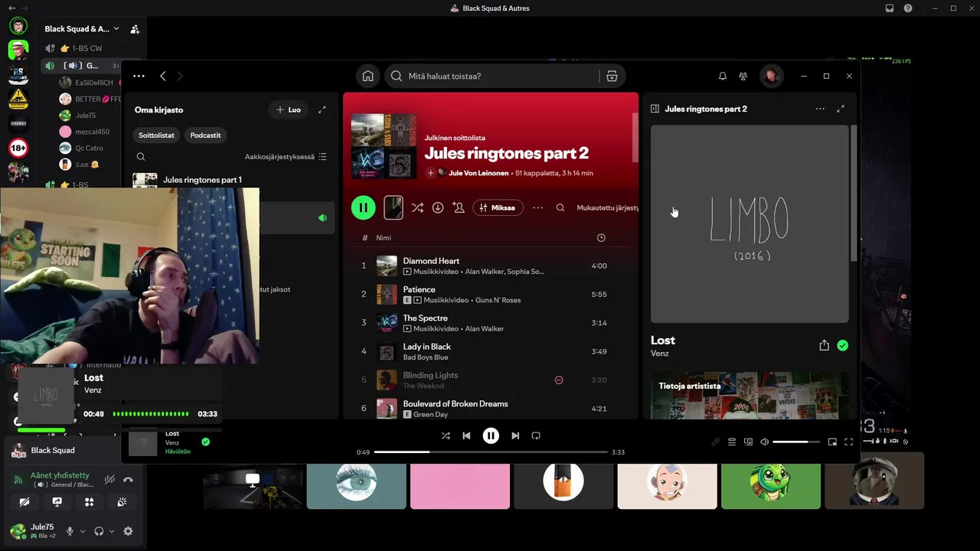This screenshot has height=551, width=980.
Task: Select Soittolistat filter chip
Action: tap(156, 135)
